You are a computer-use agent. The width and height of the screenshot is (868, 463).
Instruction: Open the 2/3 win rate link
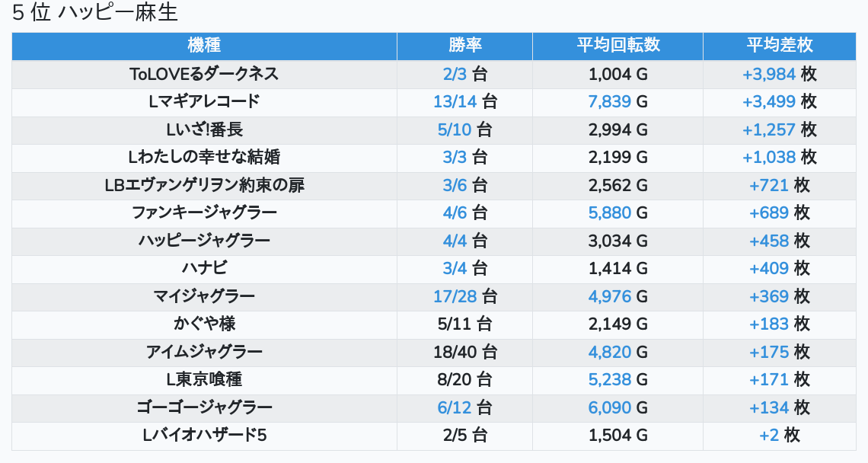455,74
